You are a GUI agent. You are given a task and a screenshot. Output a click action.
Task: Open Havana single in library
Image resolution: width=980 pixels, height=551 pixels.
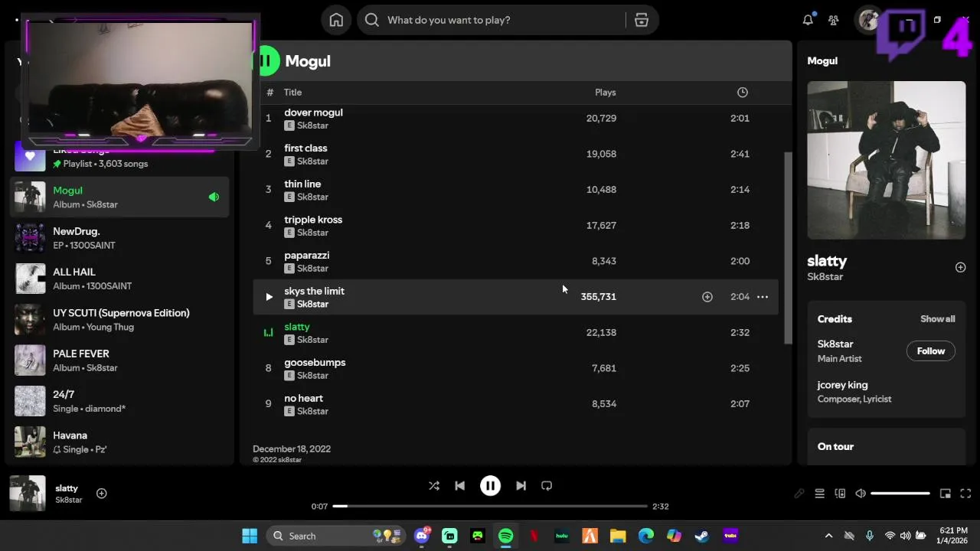point(119,442)
